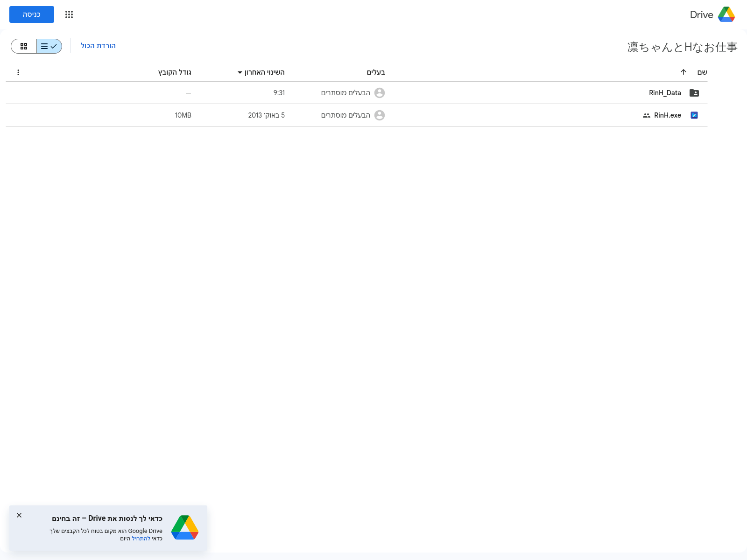Click the בעלים column header

(x=376, y=72)
